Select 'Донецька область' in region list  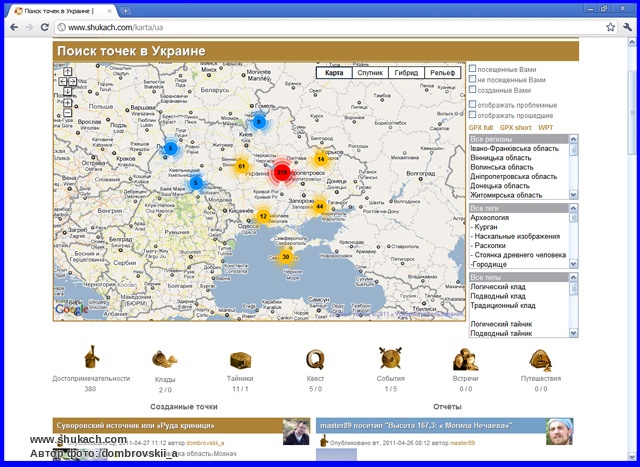pyautogui.click(x=519, y=186)
